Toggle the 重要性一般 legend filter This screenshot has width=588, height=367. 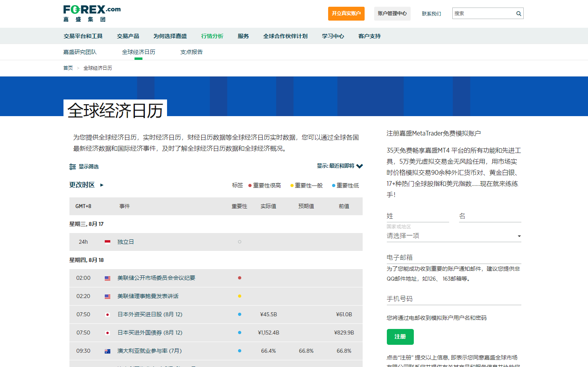click(x=306, y=185)
